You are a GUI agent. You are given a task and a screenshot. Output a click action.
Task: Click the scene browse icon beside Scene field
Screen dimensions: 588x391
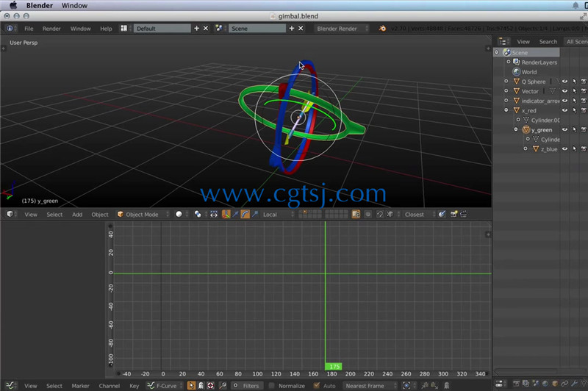[219, 28]
